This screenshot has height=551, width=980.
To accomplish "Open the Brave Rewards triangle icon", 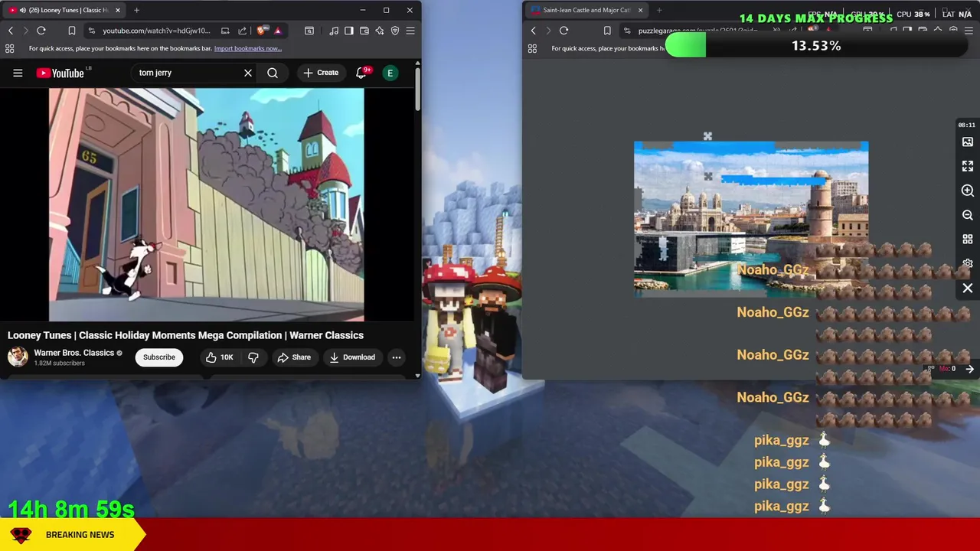I will pos(278,31).
